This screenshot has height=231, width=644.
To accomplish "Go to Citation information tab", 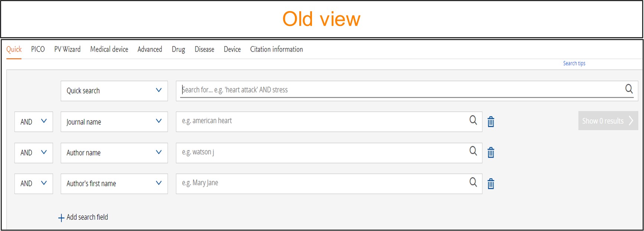I will click(x=276, y=49).
